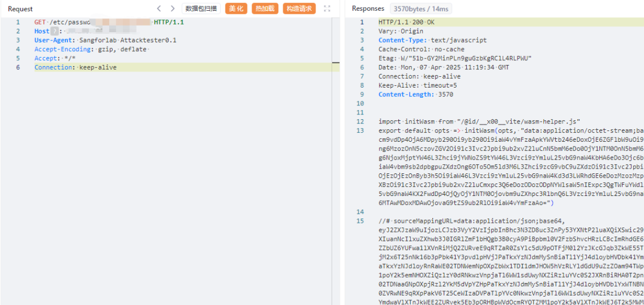Click Content-Type: text/javascript header
Screen dimensions: 644x305
pyautogui.click(x=432, y=41)
